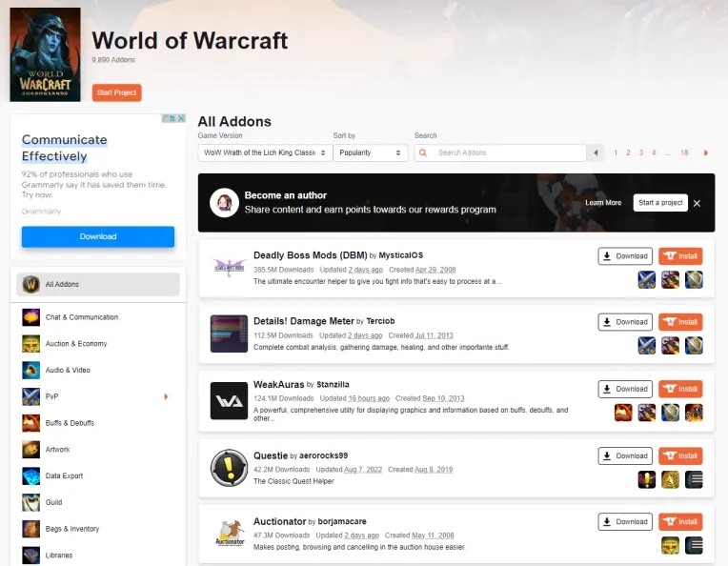The height and width of the screenshot is (566, 728).
Task: Click the Auctionator addon logo
Action: 229,534
